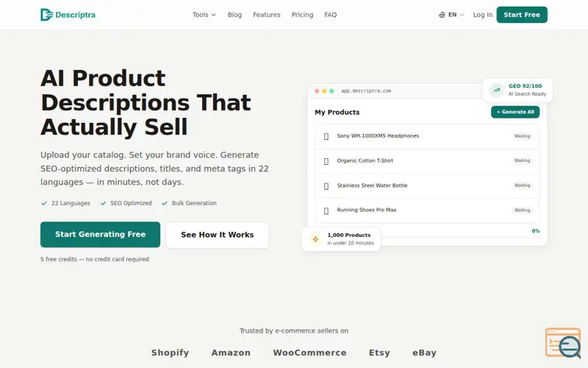Viewport: 588px width, 368px height.
Task: Click the Amazon platform name
Action: coord(231,353)
